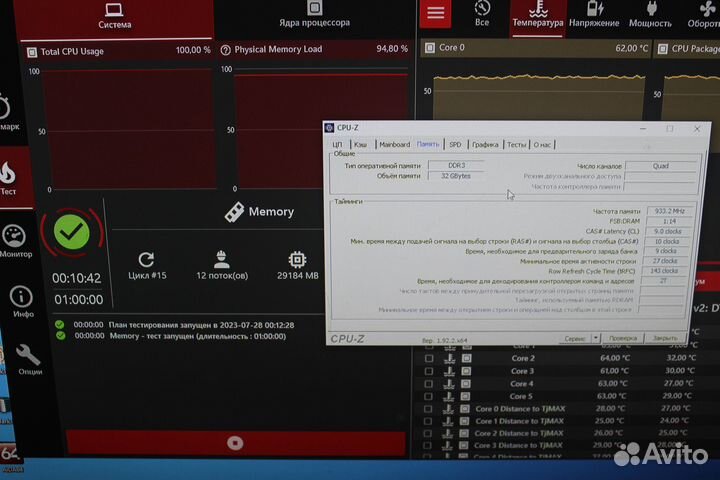Screen dimensions: 720x480
Task: Open the red hamburger menu
Action: point(435,13)
